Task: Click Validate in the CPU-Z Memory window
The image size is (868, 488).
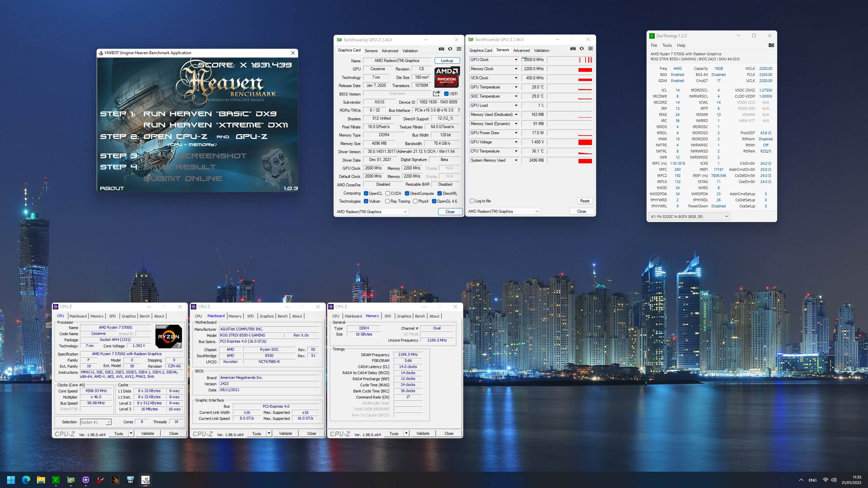Action: point(423,433)
